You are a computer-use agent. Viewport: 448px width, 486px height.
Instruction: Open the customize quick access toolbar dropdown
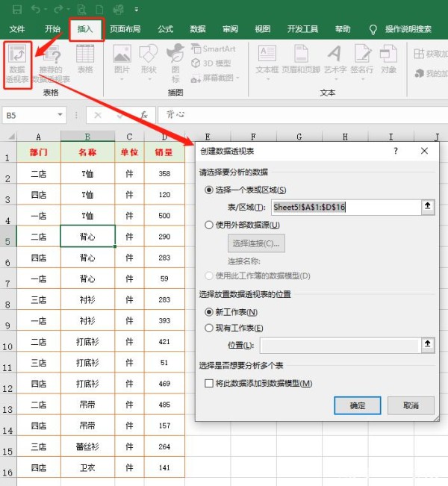click(137, 10)
